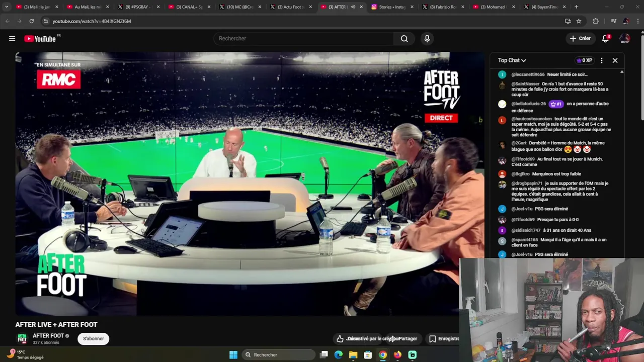Subscribe with the S'abonner button

pos(94,339)
